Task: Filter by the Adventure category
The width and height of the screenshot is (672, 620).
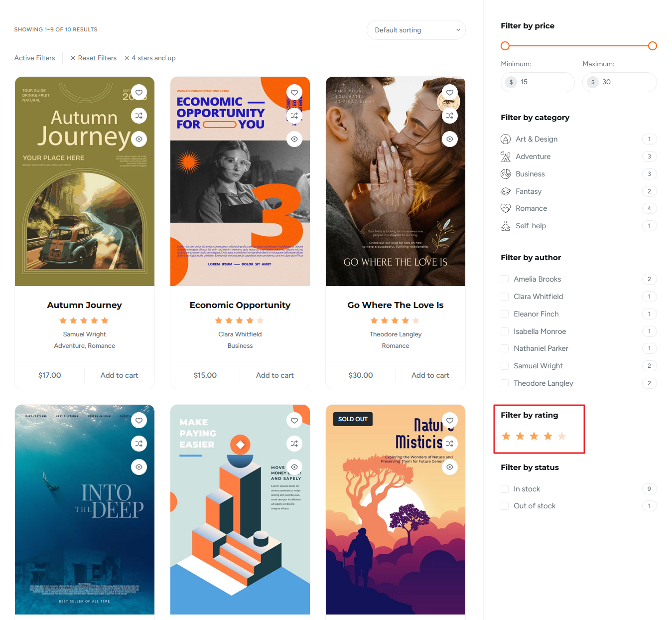Action: (x=533, y=156)
